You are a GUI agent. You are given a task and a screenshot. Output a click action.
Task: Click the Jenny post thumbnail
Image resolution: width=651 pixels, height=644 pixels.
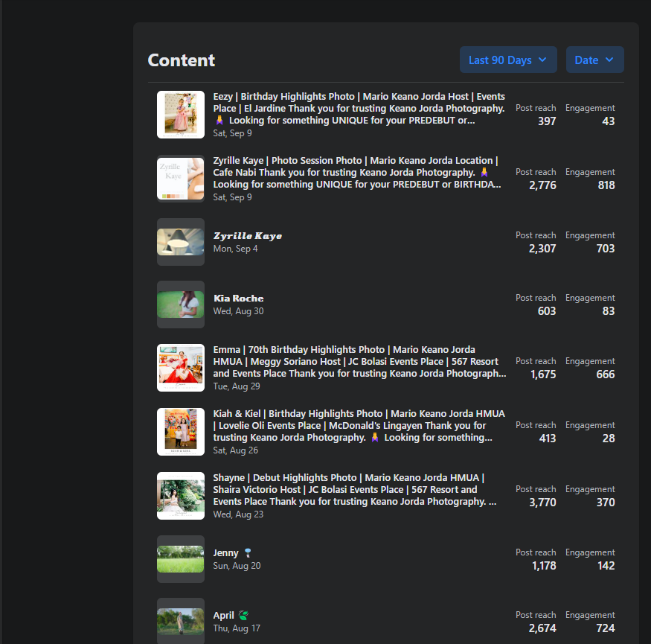181,559
